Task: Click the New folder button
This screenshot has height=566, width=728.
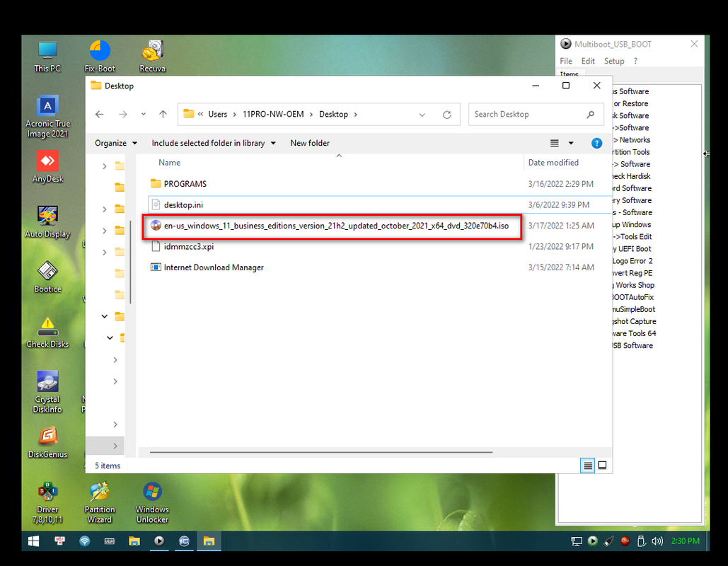Action: click(310, 143)
